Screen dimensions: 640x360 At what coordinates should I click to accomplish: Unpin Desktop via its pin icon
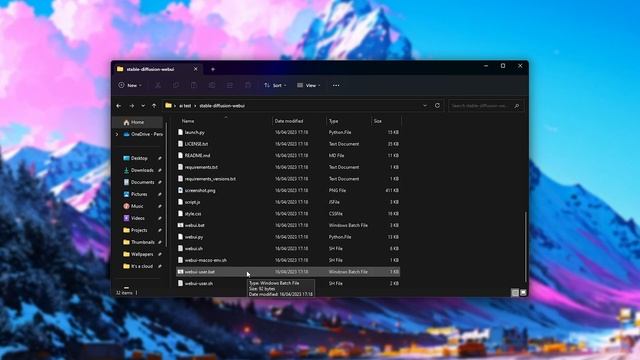point(160,158)
